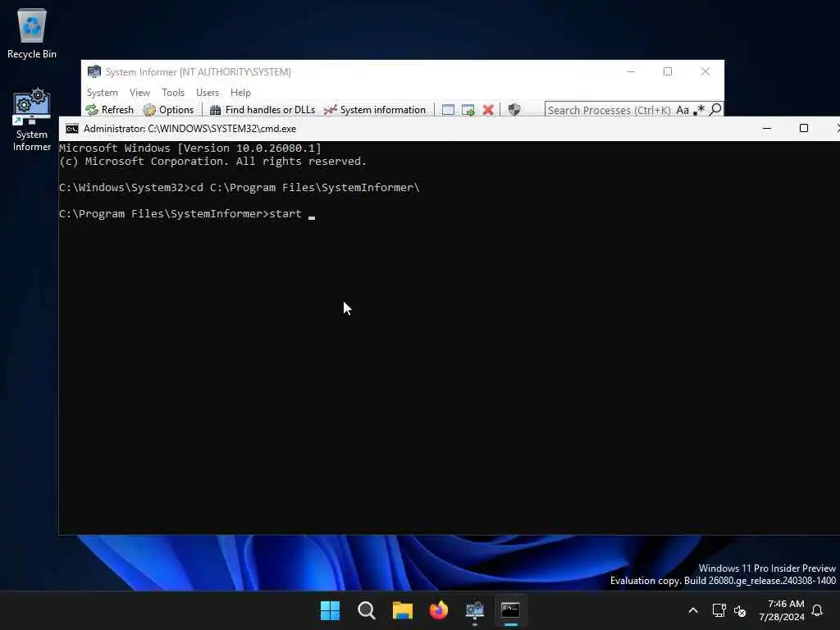Open System information graph button
This screenshot has width=840, height=630.
point(375,110)
